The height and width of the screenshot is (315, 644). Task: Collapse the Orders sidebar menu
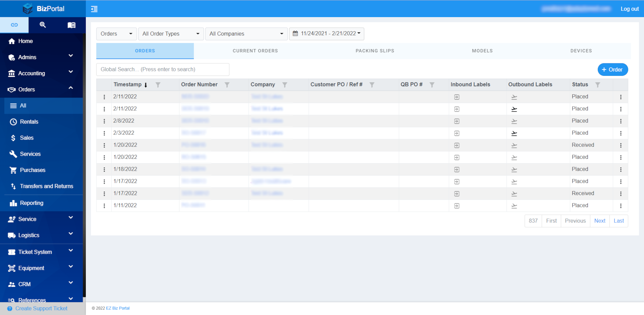tap(41, 89)
